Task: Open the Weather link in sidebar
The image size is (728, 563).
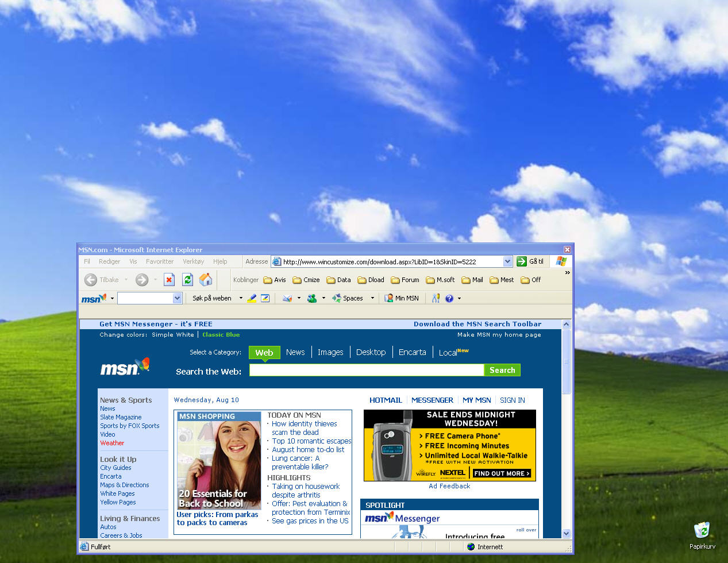Action: pos(112,443)
